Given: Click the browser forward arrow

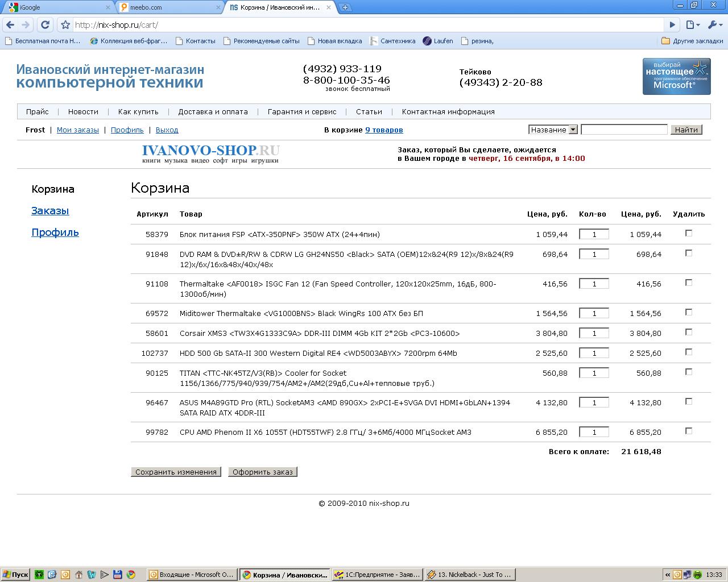Looking at the screenshot, I should pyautogui.click(x=26, y=25).
